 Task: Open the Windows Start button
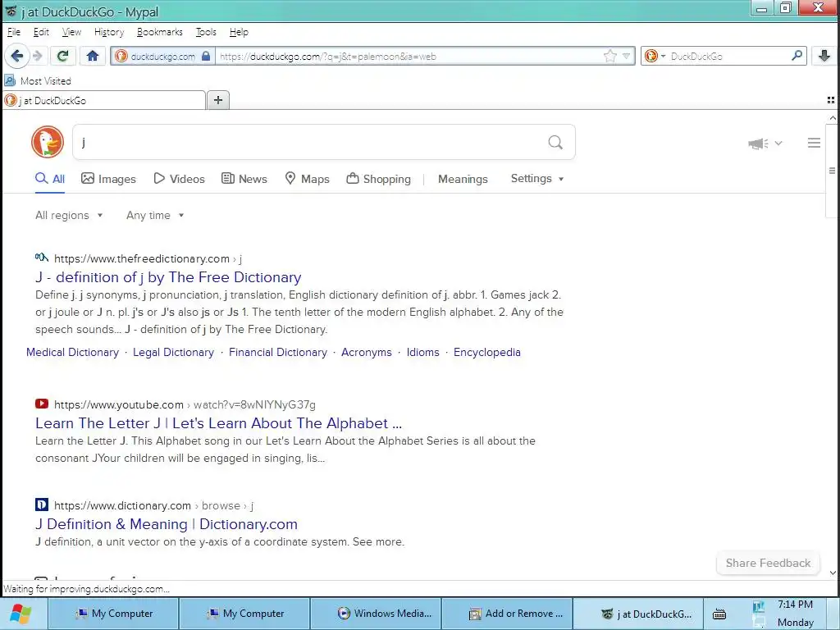click(21, 614)
